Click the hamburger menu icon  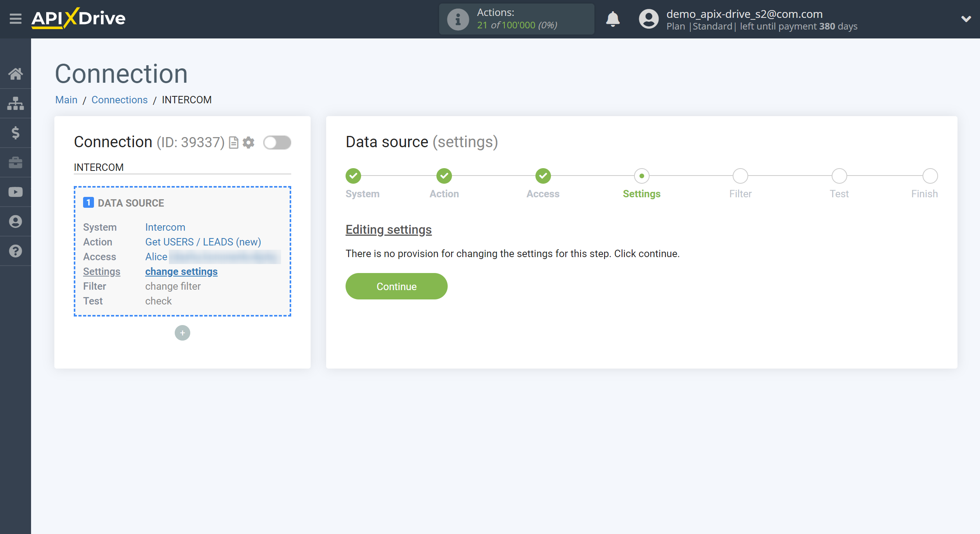(14, 19)
